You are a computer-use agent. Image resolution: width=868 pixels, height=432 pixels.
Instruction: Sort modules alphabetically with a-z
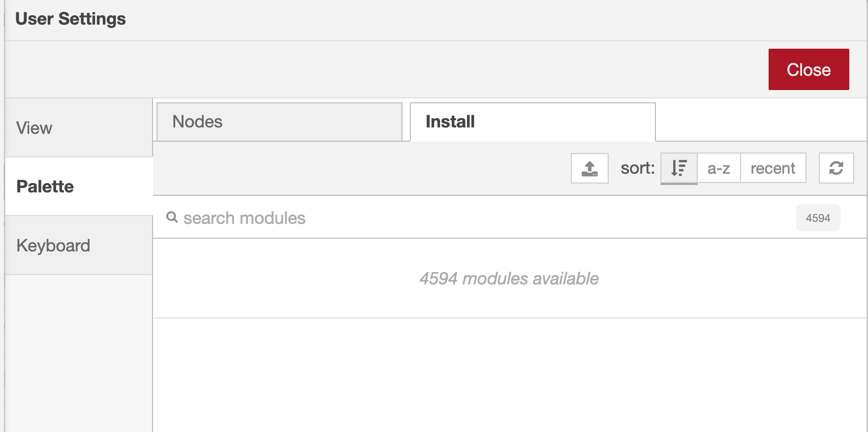tap(719, 168)
